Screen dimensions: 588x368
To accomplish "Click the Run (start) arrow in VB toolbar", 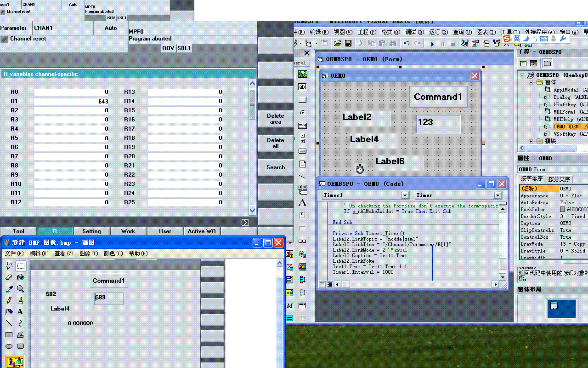I will pos(432,44).
